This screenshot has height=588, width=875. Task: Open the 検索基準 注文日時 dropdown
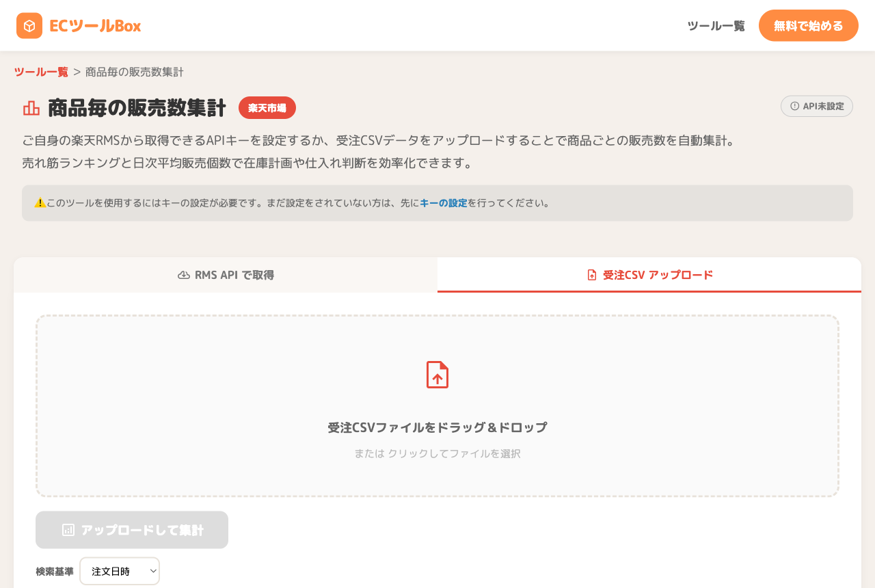pyautogui.click(x=120, y=571)
